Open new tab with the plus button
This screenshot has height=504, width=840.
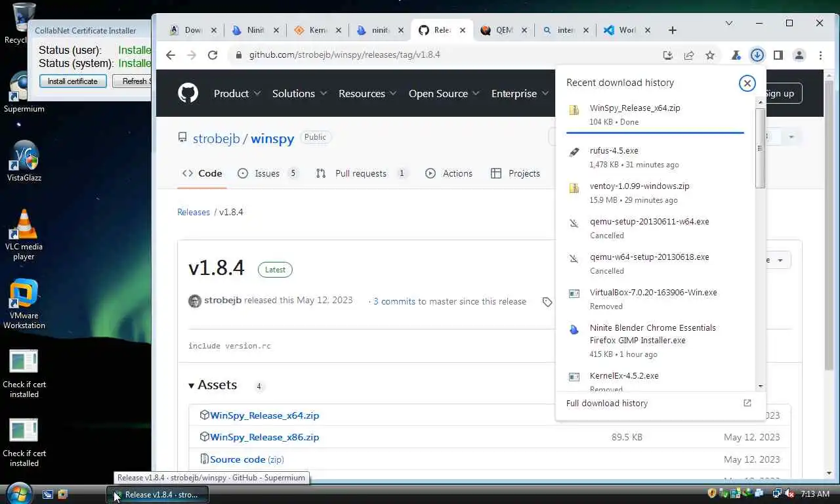tap(672, 30)
